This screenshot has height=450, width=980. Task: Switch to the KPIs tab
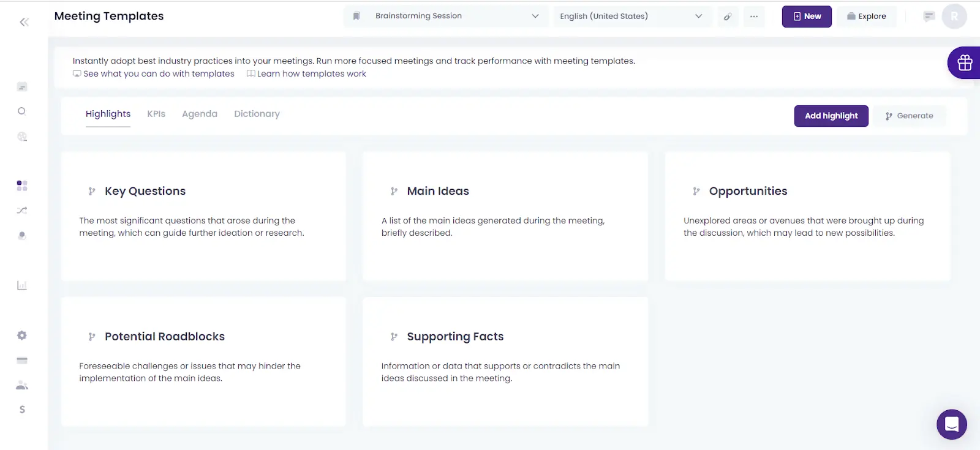click(156, 114)
